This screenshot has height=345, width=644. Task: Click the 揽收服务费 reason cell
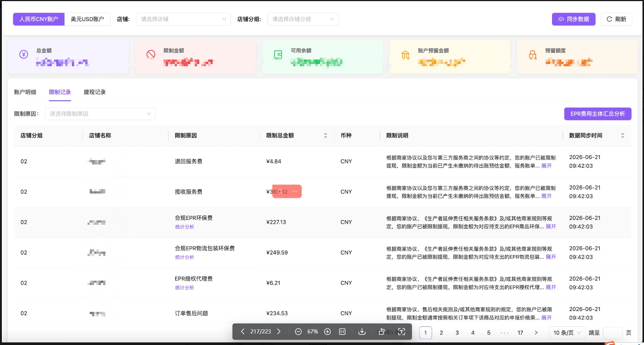coord(188,192)
